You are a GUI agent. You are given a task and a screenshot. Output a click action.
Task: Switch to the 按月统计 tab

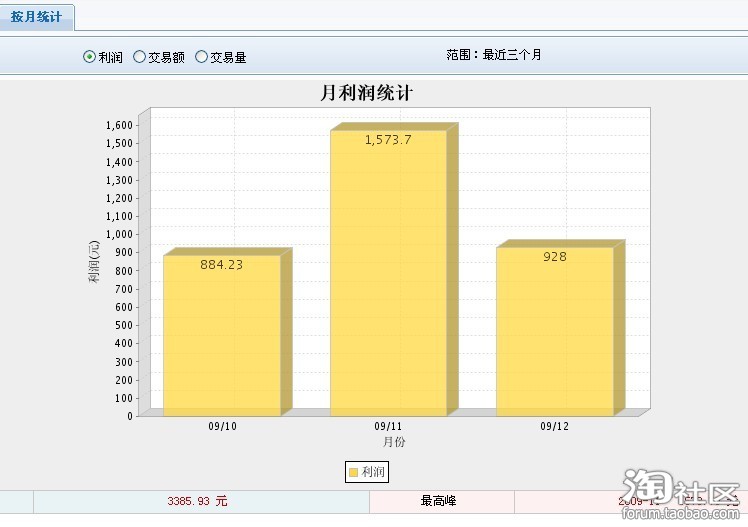coord(37,17)
